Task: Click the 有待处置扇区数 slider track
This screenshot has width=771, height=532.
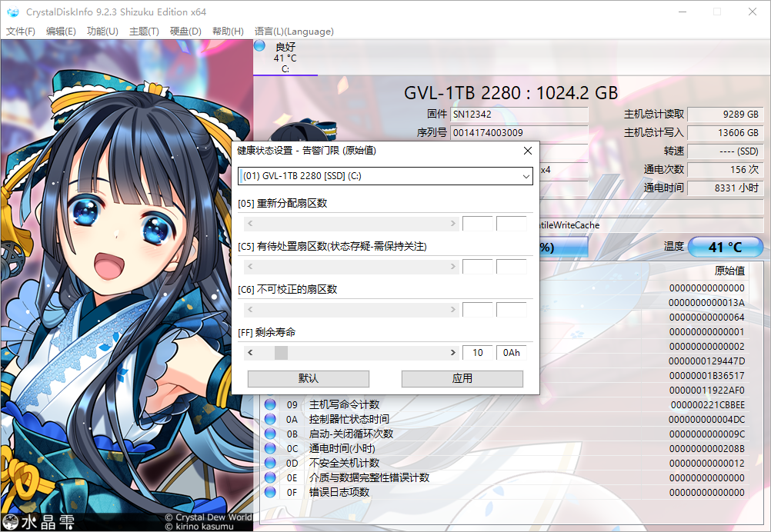Action: (351, 266)
